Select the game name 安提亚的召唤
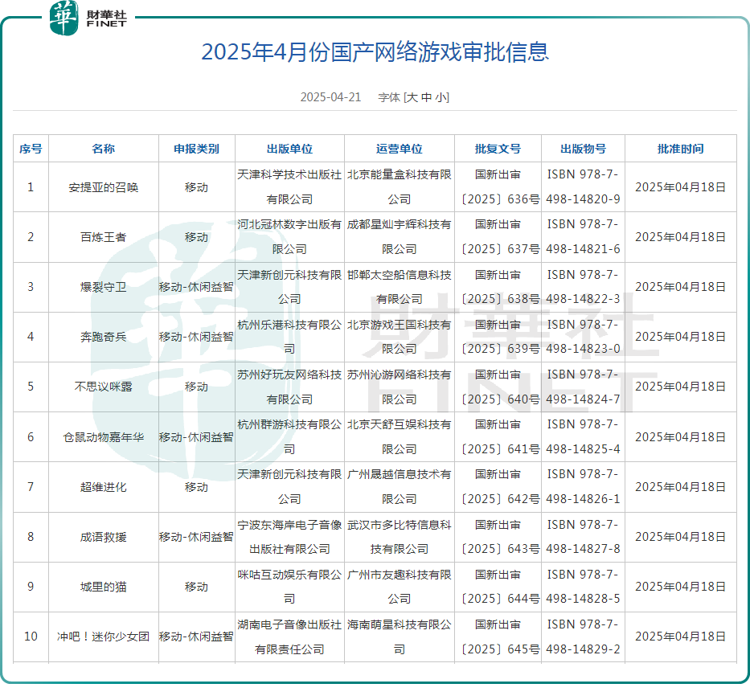 (103, 187)
